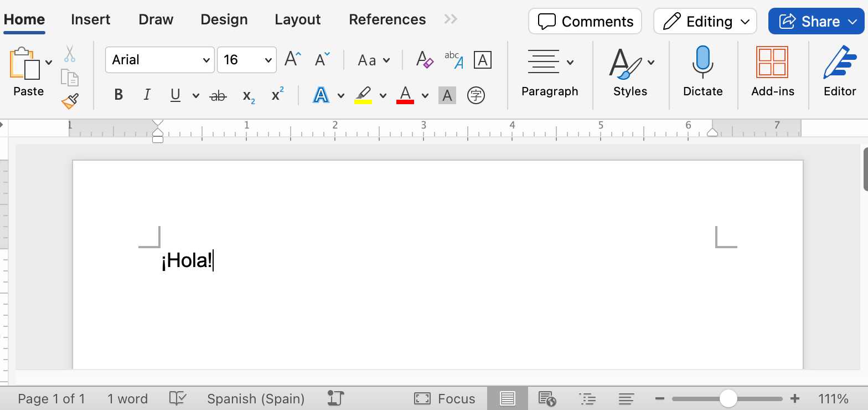Open font color dropdown arrow

point(425,96)
